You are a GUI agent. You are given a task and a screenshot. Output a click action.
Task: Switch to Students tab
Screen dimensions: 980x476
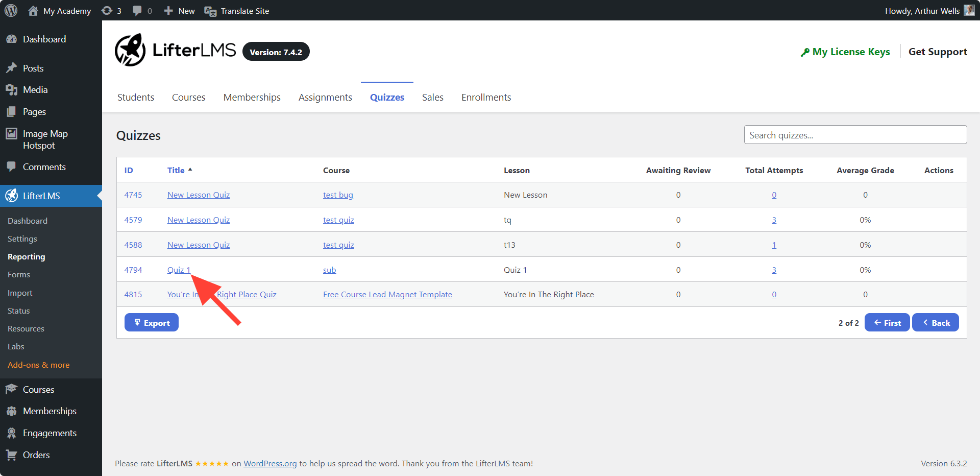136,97
